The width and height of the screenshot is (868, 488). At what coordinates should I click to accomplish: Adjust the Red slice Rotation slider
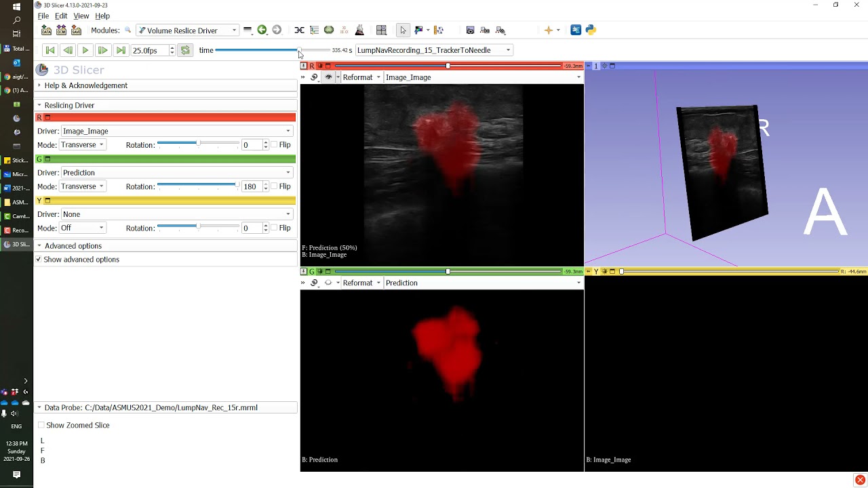[198, 144]
